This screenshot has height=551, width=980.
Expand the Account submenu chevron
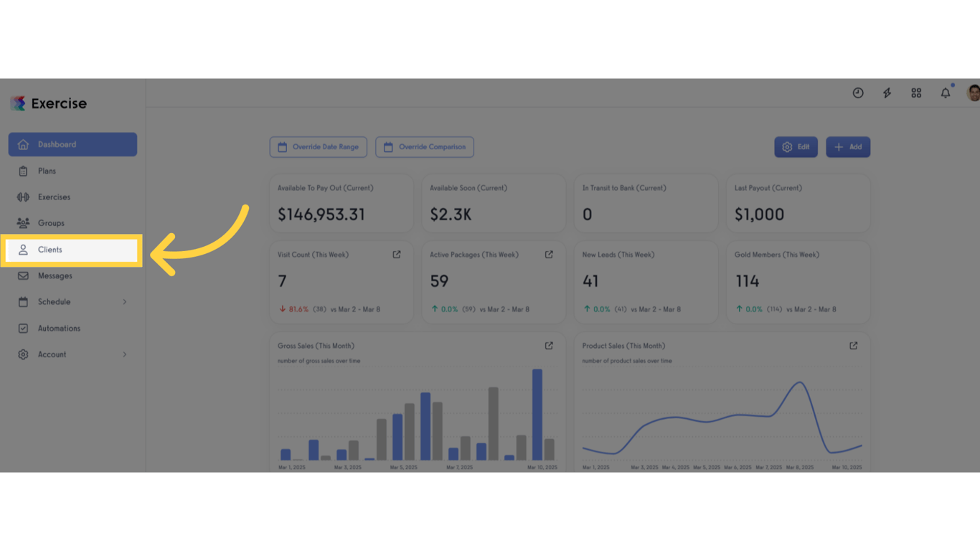[125, 354]
